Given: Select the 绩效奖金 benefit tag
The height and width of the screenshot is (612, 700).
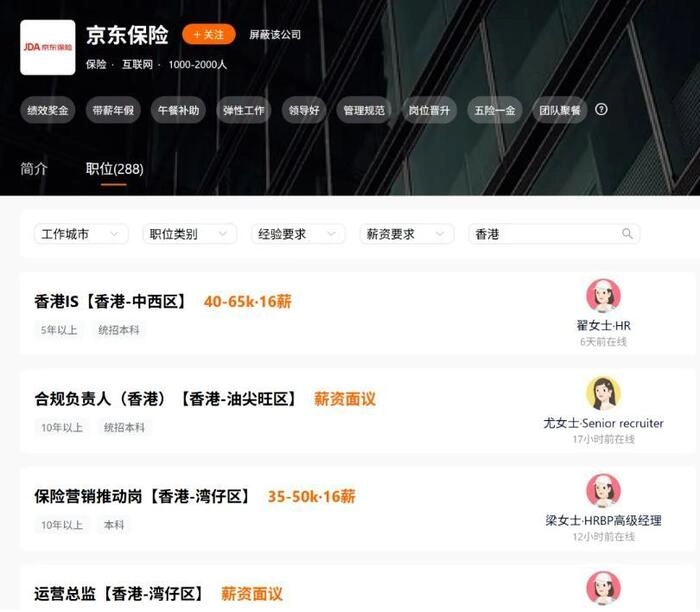Looking at the screenshot, I should click(x=47, y=110).
